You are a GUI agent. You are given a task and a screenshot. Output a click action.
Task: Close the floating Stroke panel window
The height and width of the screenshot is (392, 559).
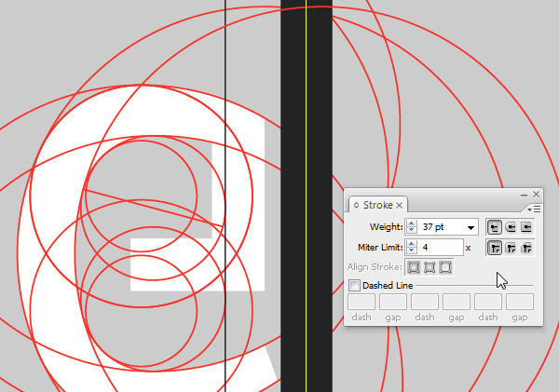click(x=537, y=195)
